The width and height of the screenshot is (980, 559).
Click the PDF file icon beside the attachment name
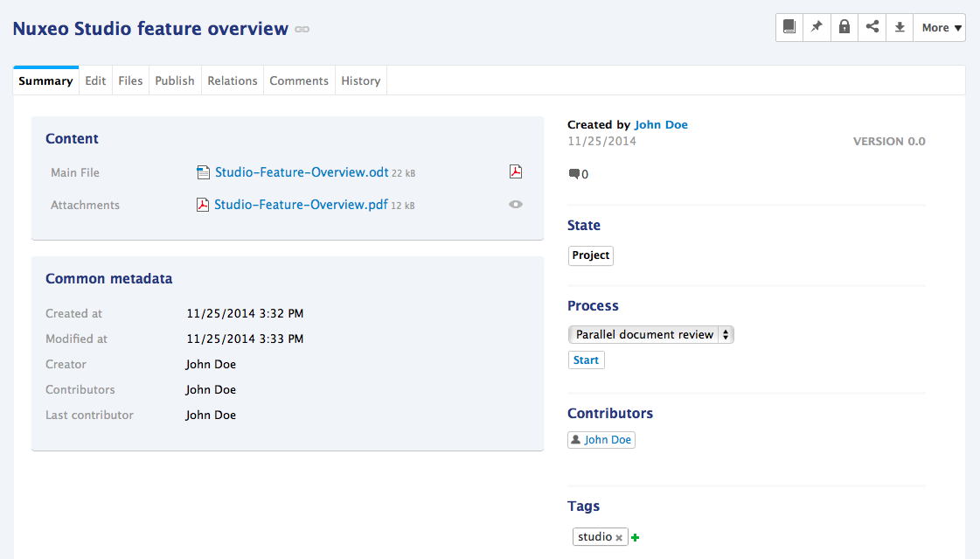pyautogui.click(x=203, y=205)
